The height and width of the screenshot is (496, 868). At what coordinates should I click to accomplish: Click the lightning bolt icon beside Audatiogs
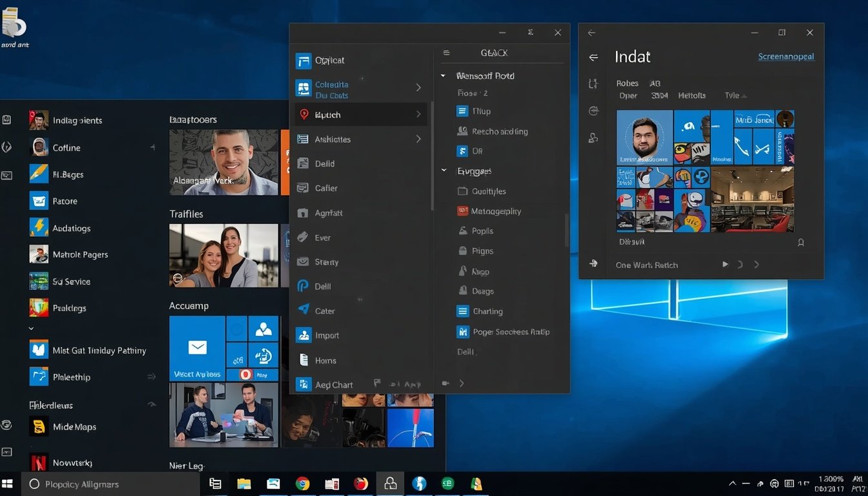tap(39, 227)
